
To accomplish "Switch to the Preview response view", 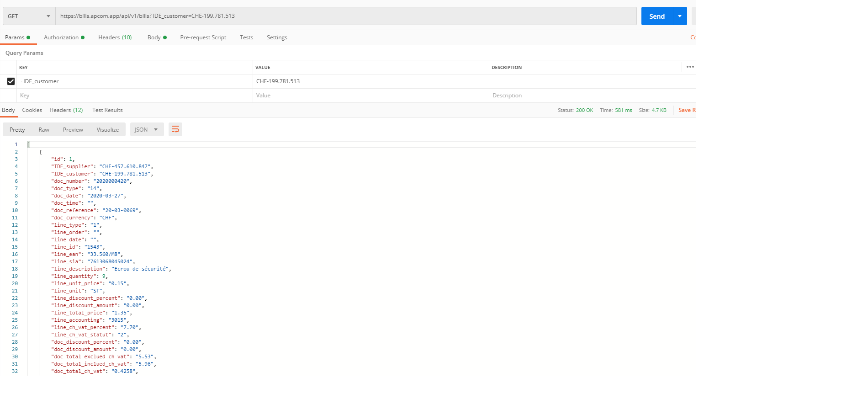I will point(73,130).
